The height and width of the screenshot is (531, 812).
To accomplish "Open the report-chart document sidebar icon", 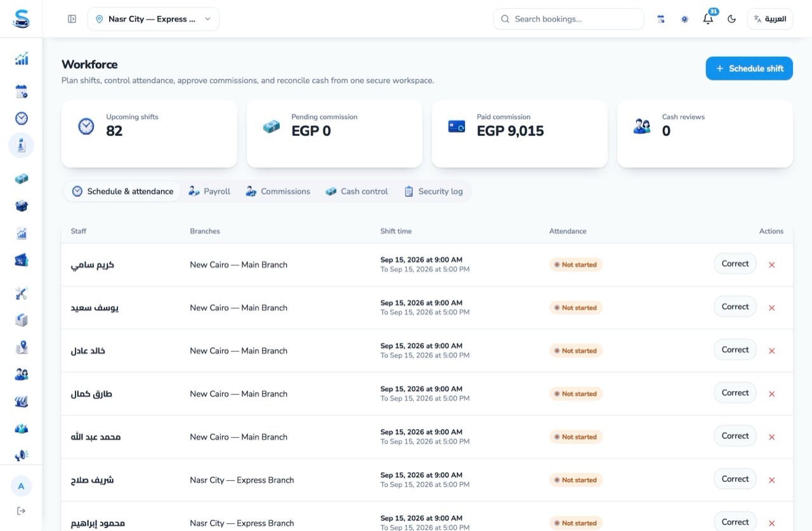I will pyautogui.click(x=22, y=233).
